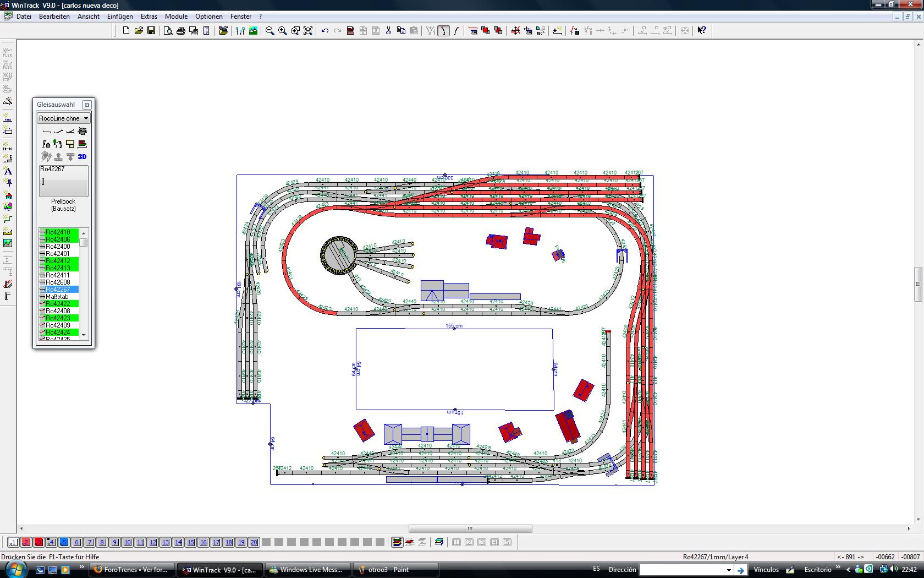Click the Zoom out magnifier icon
Image resolution: width=924 pixels, height=578 pixels.
(x=269, y=31)
